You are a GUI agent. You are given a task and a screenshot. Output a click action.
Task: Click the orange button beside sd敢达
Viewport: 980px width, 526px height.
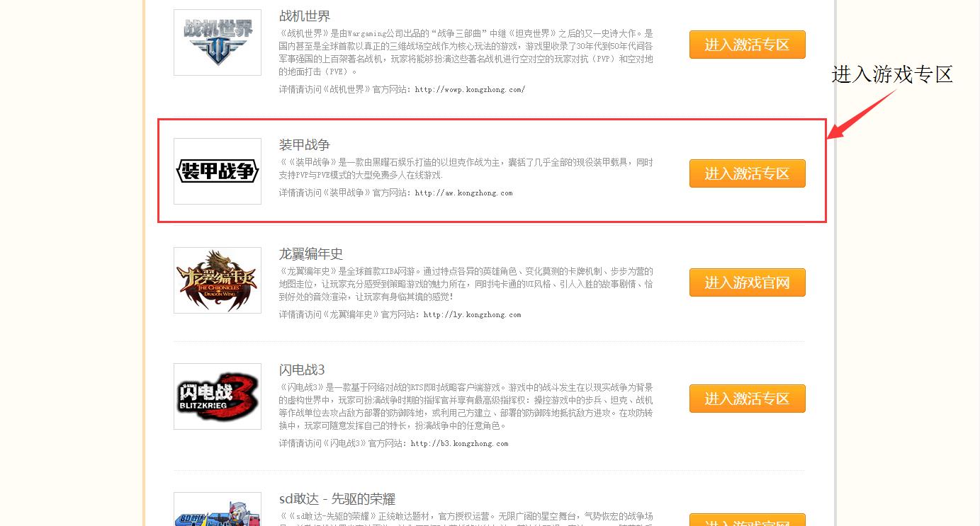748,520
